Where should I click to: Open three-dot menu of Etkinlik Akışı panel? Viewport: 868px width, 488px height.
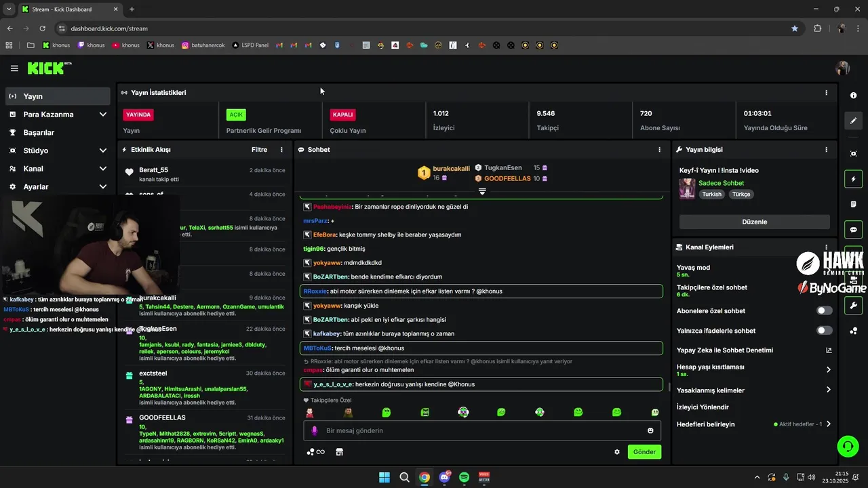(x=281, y=150)
